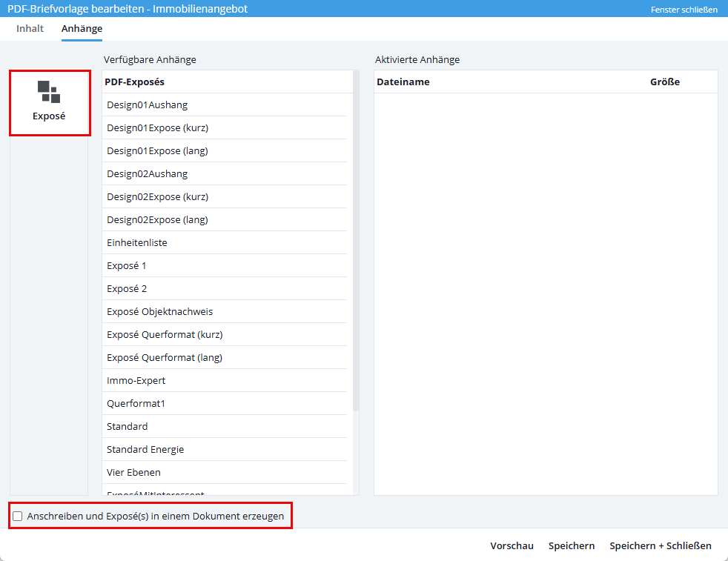Click the available attachments list scrollbar
The width and height of the screenshot is (728, 561).
(x=356, y=240)
